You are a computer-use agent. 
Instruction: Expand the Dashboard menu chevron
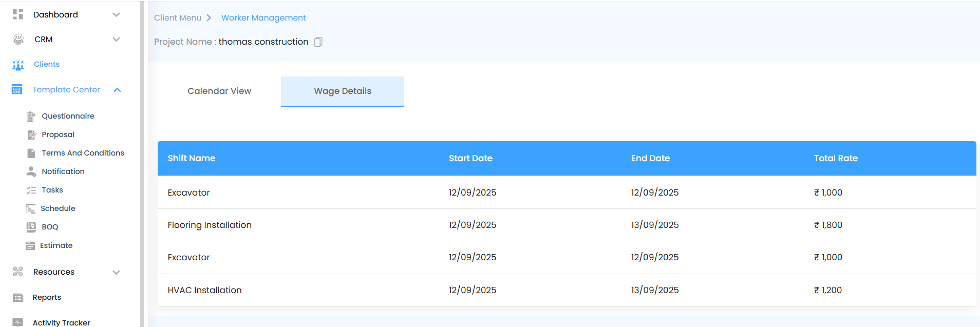coord(117,15)
